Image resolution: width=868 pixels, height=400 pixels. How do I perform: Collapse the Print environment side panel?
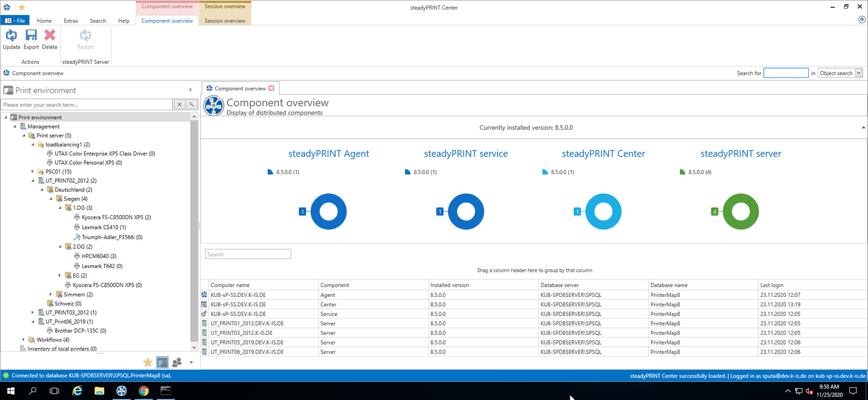pos(190,90)
